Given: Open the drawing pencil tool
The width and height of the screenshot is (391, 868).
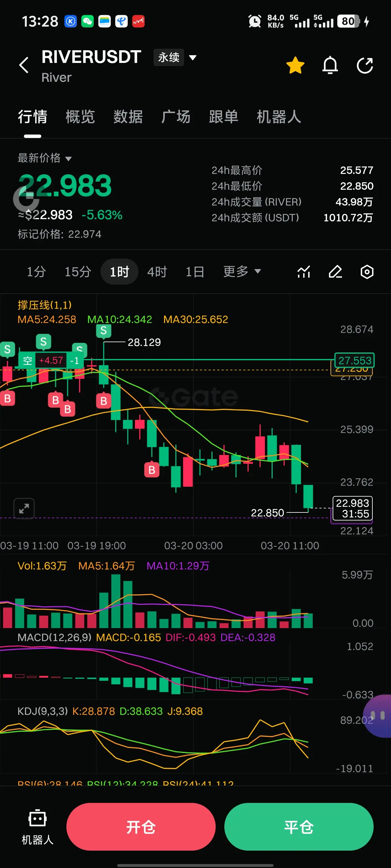Looking at the screenshot, I should 335,272.
